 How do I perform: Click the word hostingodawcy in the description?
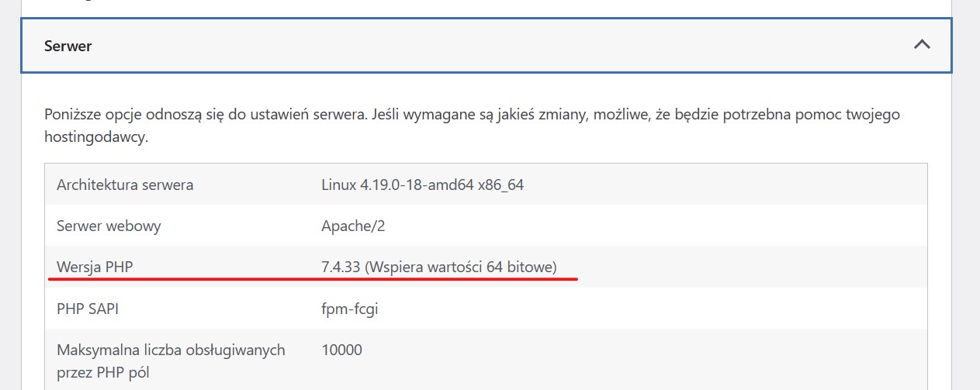coord(95,138)
